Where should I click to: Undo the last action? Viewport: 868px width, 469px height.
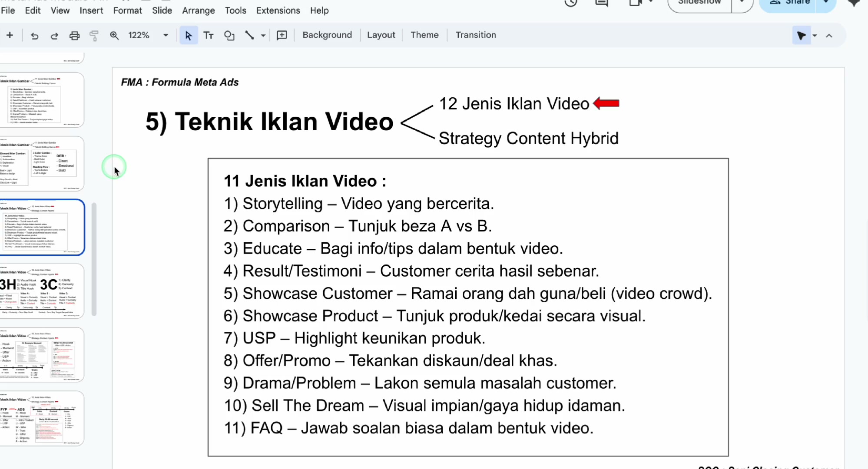pyautogui.click(x=35, y=36)
